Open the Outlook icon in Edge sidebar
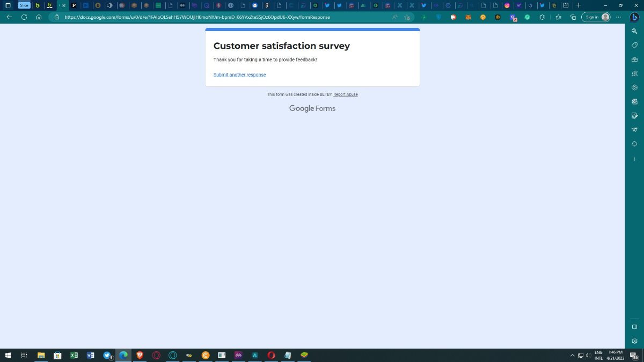This screenshot has height=362, width=644. pyautogui.click(x=634, y=101)
